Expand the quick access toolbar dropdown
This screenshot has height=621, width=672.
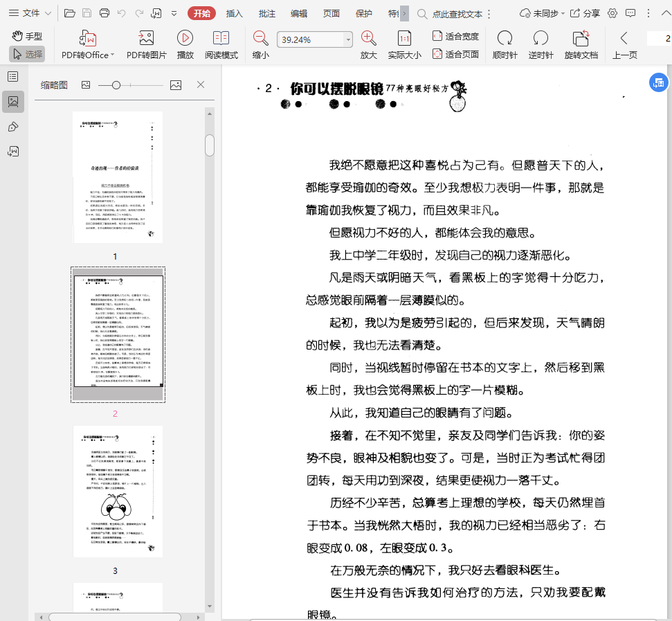click(174, 13)
